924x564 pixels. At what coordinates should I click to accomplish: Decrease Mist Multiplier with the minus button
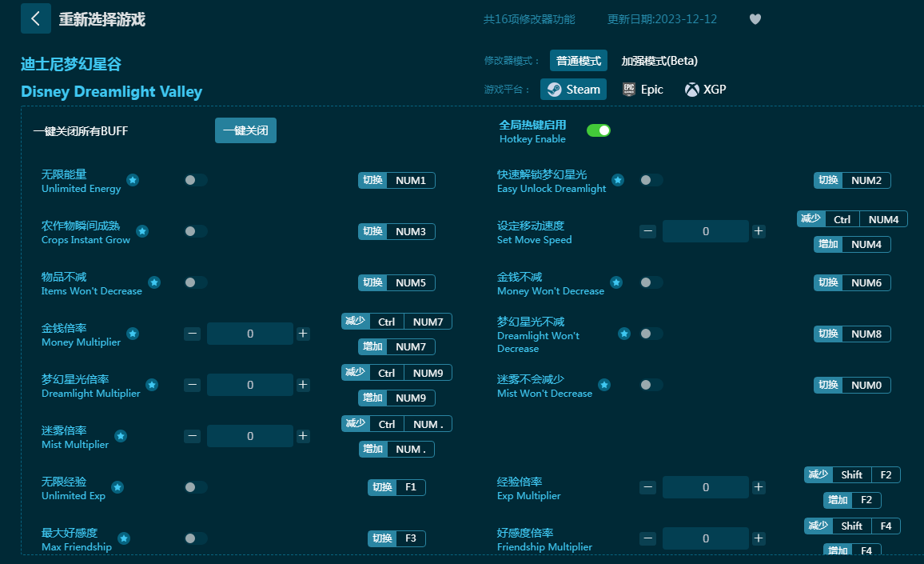click(192, 436)
